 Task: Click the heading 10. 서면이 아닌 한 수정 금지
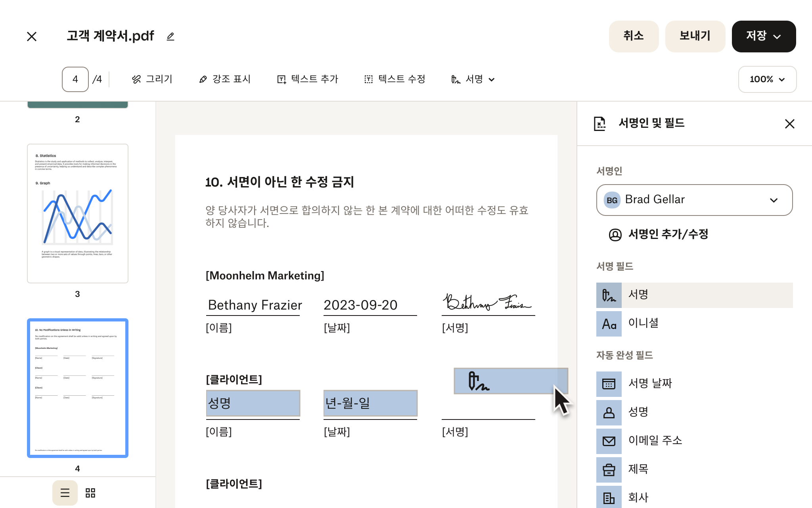pyautogui.click(x=280, y=182)
